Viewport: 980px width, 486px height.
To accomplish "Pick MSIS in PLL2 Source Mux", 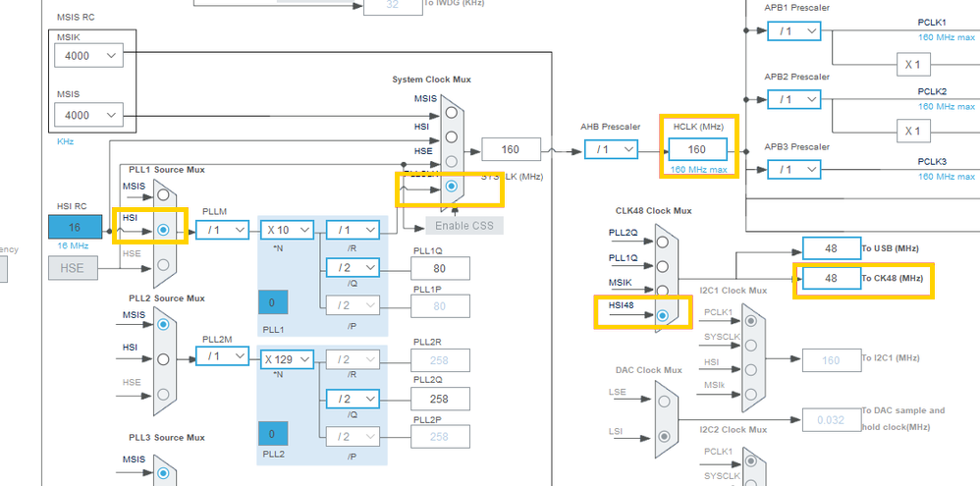I will click(x=163, y=324).
